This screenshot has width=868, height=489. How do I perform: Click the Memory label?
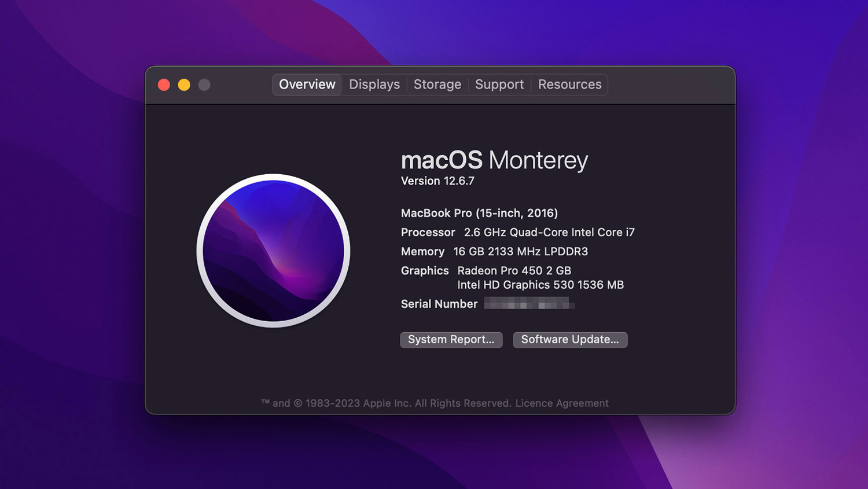422,251
